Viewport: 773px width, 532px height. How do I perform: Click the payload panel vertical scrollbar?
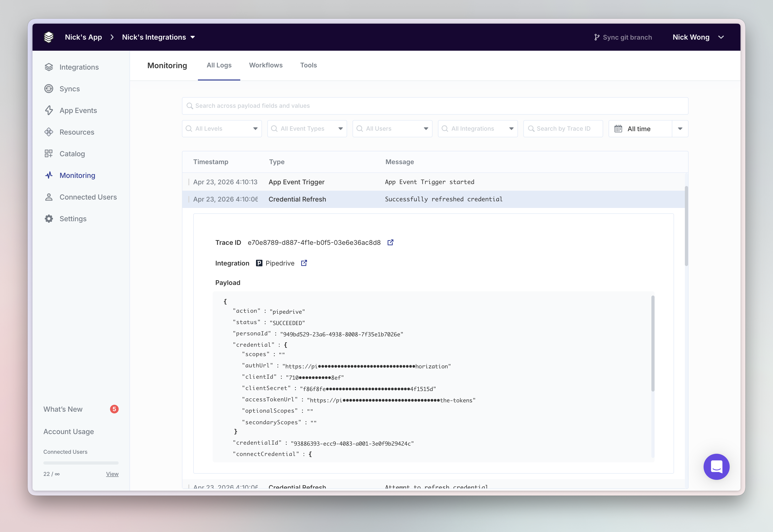tap(653, 343)
